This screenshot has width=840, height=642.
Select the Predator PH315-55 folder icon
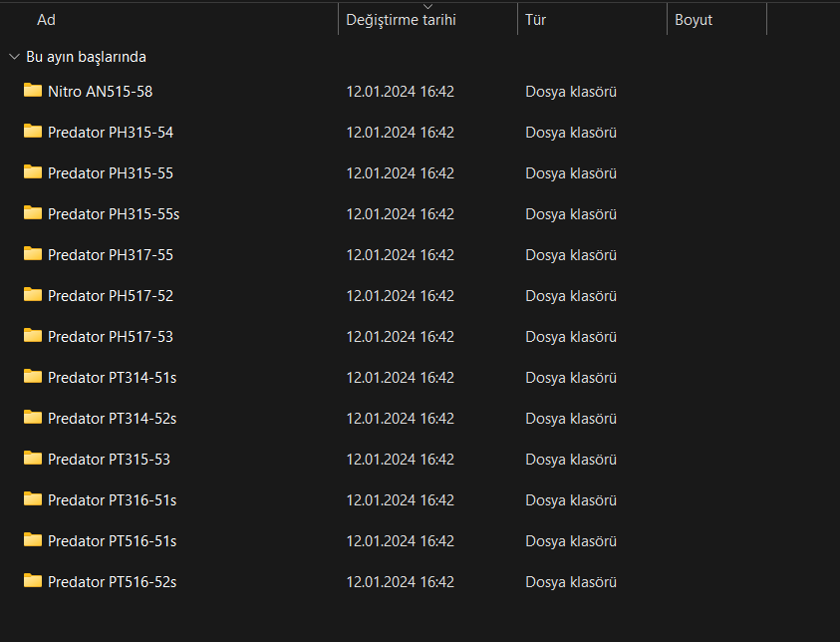click(33, 171)
